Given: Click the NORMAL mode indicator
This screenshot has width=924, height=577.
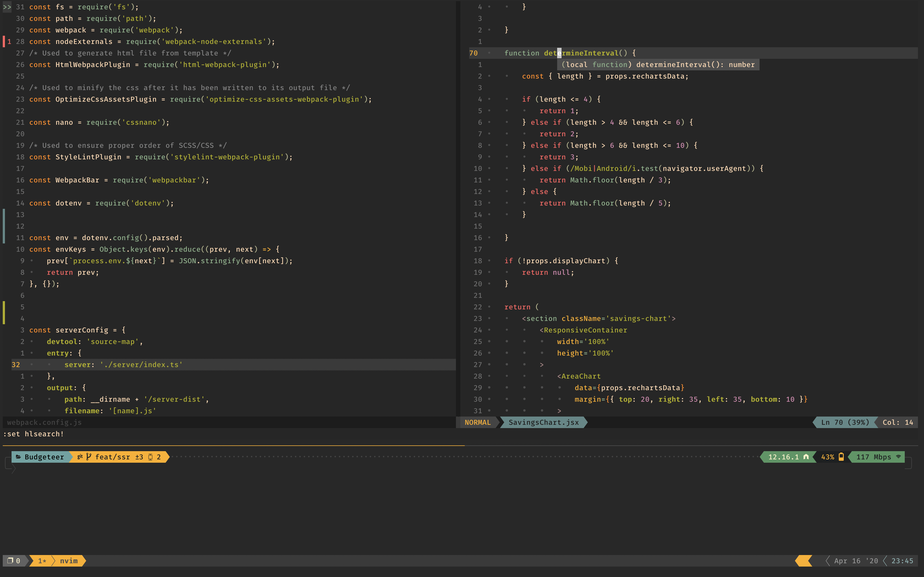Looking at the screenshot, I should pyautogui.click(x=477, y=422).
